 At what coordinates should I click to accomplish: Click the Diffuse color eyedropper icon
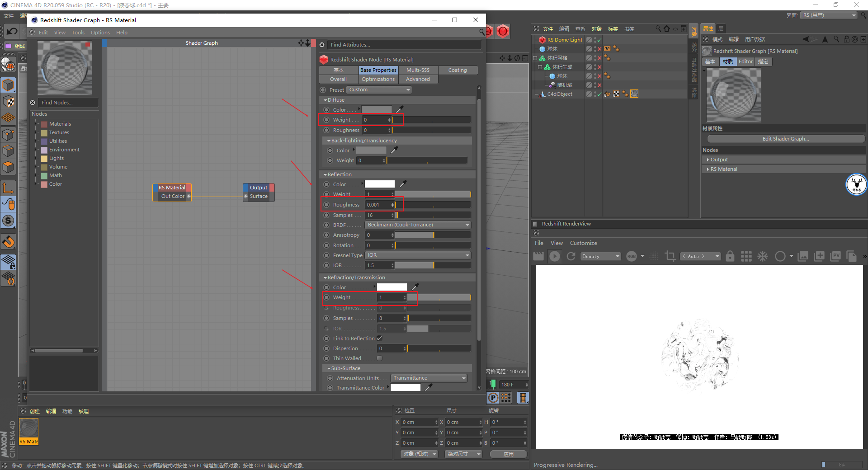tap(400, 109)
